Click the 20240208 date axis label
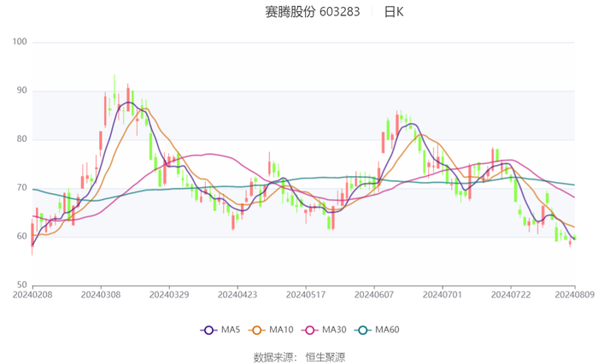This screenshot has width=598, height=364. tap(32, 296)
